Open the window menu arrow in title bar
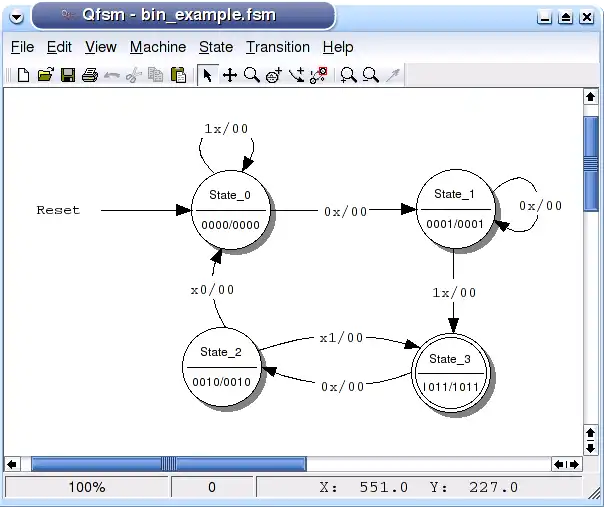This screenshot has width=604, height=507. coord(17,17)
